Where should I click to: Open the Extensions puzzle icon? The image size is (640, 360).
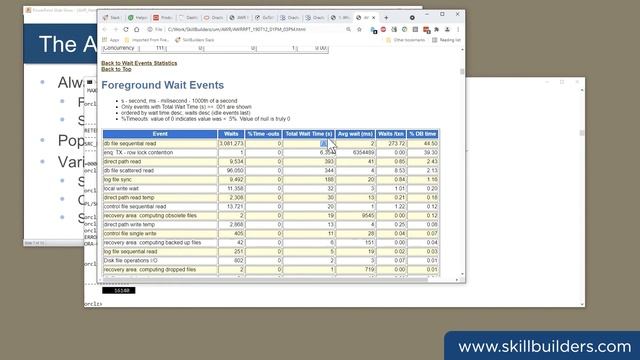437,29
